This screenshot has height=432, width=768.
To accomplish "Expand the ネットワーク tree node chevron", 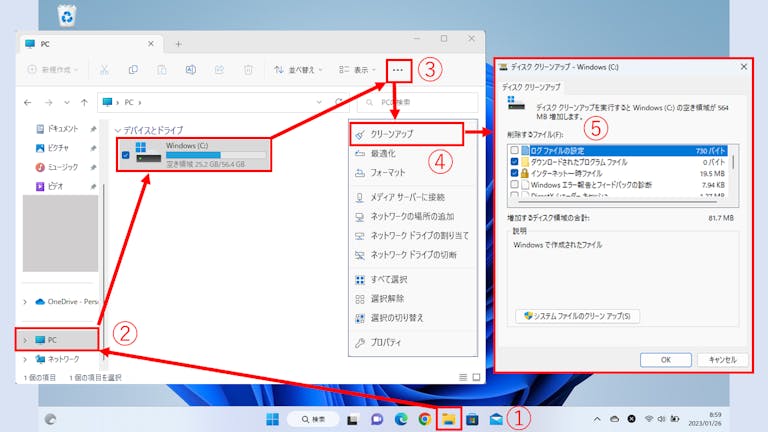I will point(25,360).
